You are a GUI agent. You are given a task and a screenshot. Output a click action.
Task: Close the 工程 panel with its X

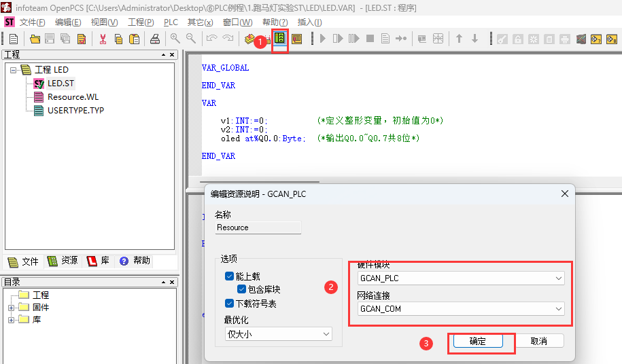[172, 54]
